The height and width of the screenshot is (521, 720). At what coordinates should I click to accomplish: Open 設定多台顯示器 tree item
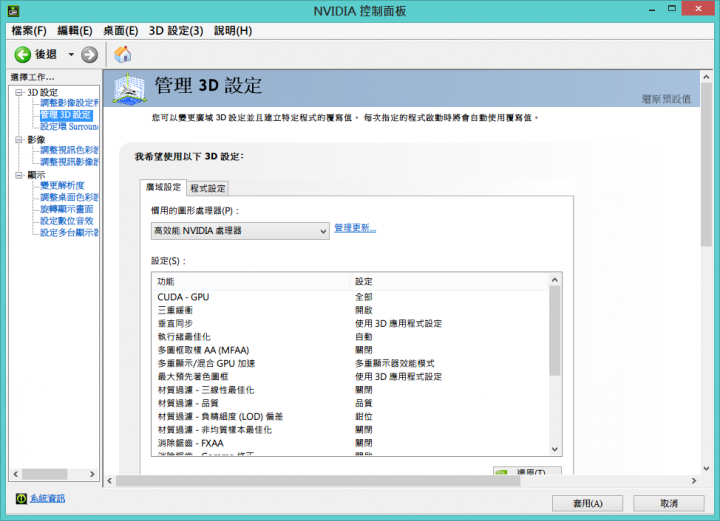69,233
